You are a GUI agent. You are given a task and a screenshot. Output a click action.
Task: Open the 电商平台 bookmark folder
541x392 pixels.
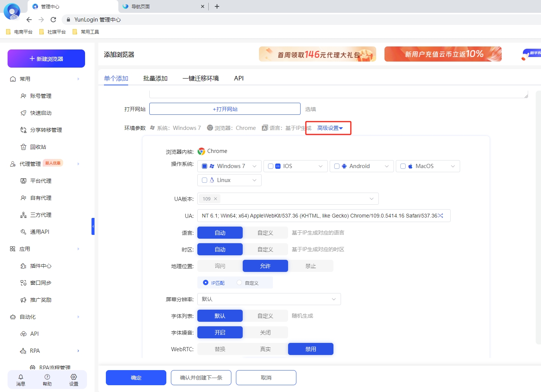coord(19,32)
